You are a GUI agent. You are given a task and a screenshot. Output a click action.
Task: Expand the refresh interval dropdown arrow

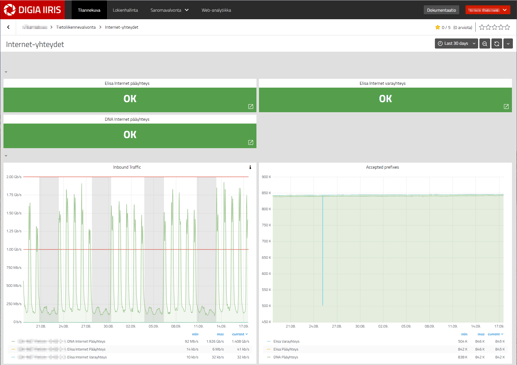(x=508, y=44)
